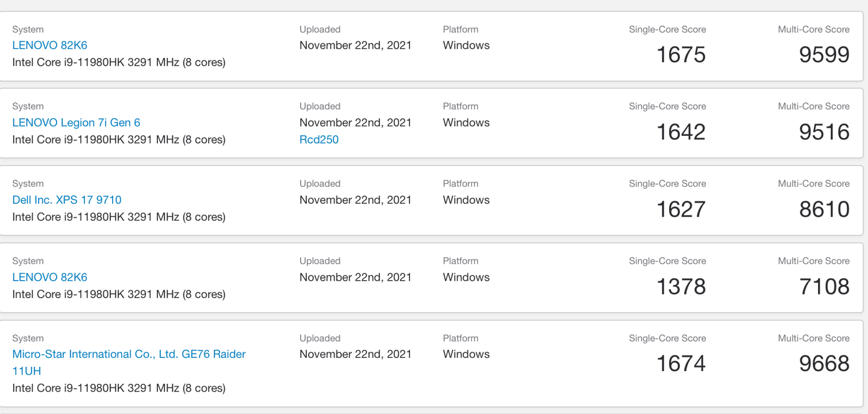Click the 1642 single-core score

[681, 132]
